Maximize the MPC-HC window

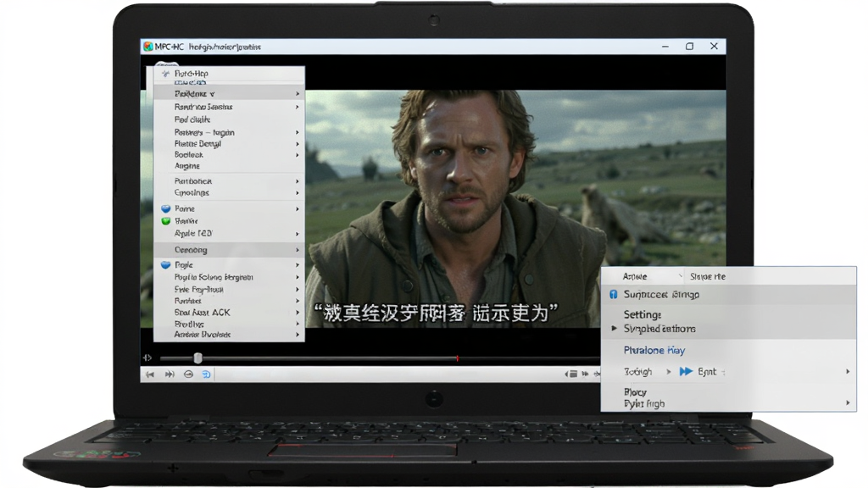(690, 47)
